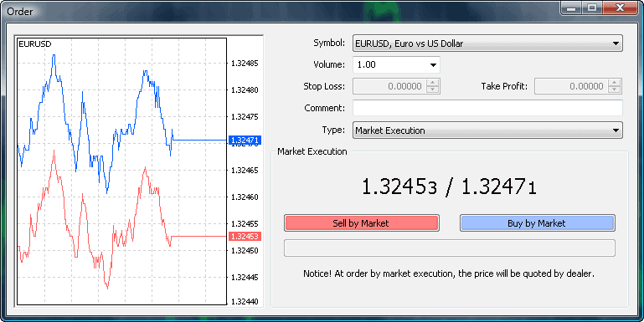
Task: Click the Stop Loss value field
Action: coord(389,86)
